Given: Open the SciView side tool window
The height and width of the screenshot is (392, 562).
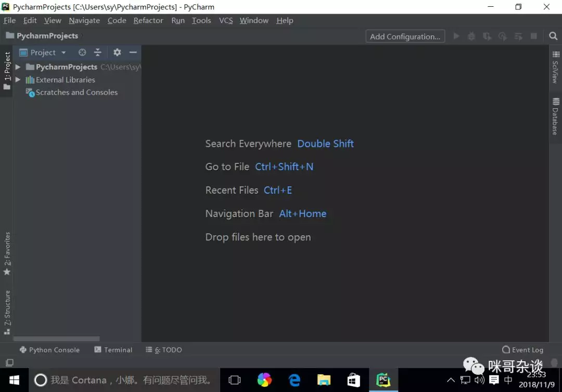Looking at the screenshot, I should click(x=556, y=67).
